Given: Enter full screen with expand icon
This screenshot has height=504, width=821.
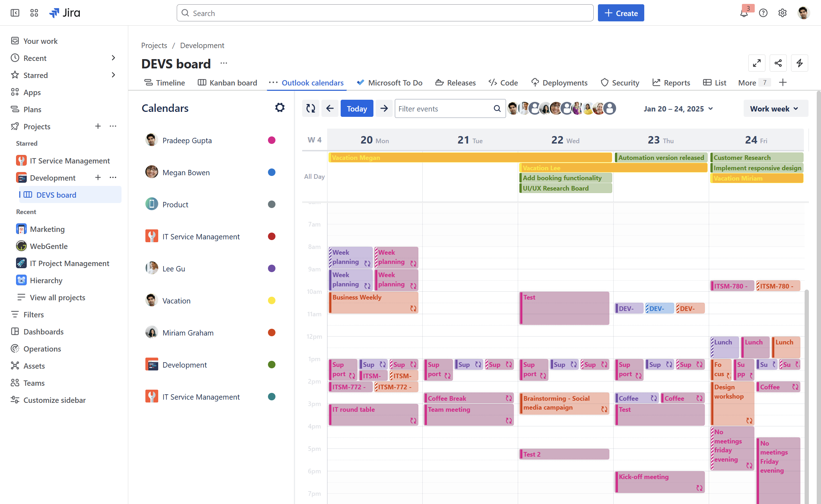Looking at the screenshot, I should coord(757,63).
